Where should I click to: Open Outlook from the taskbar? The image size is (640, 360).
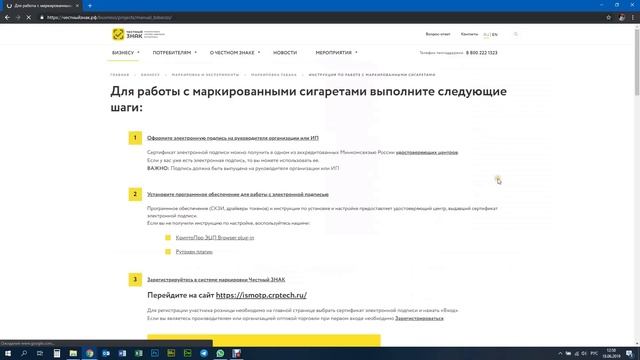(106, 353)
